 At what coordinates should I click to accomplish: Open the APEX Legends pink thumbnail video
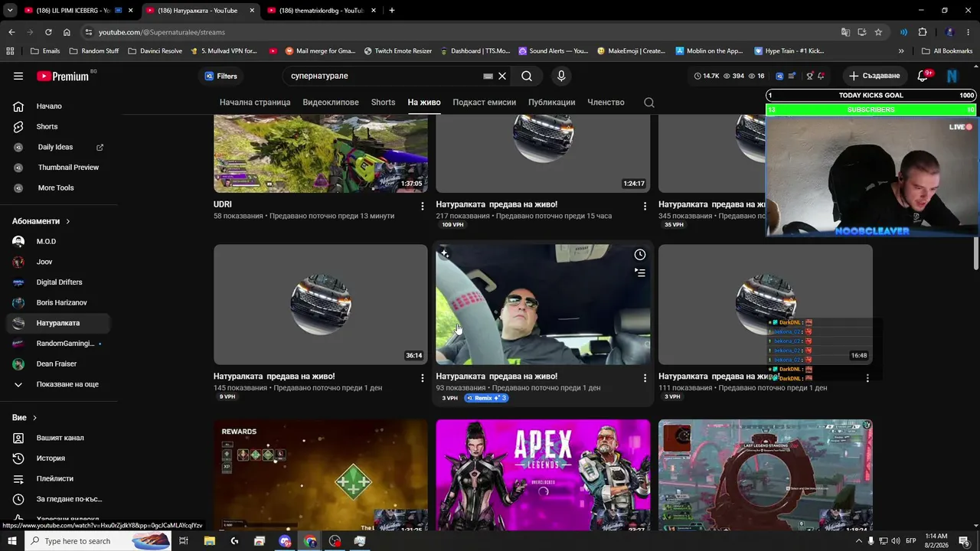coord(543,474)
